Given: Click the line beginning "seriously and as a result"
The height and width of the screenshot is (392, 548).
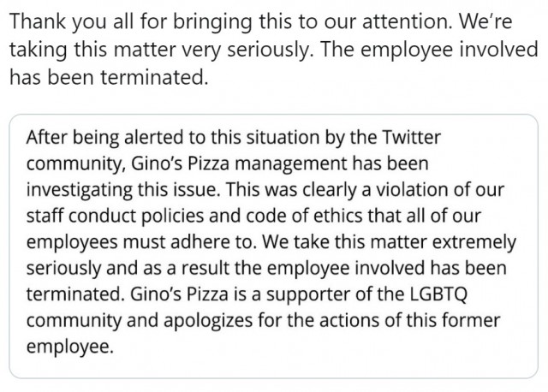Looking at the screenshot, I should 266,268.
